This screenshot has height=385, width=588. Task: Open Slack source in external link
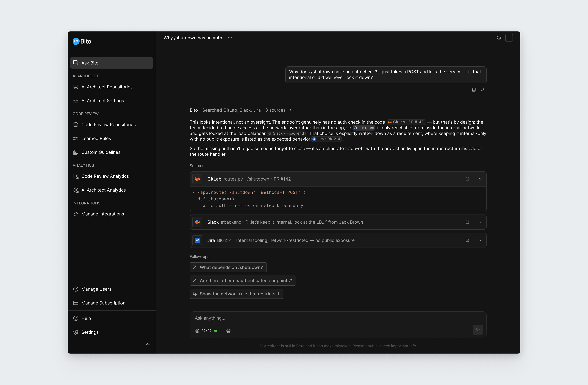[x=467, y=222]
